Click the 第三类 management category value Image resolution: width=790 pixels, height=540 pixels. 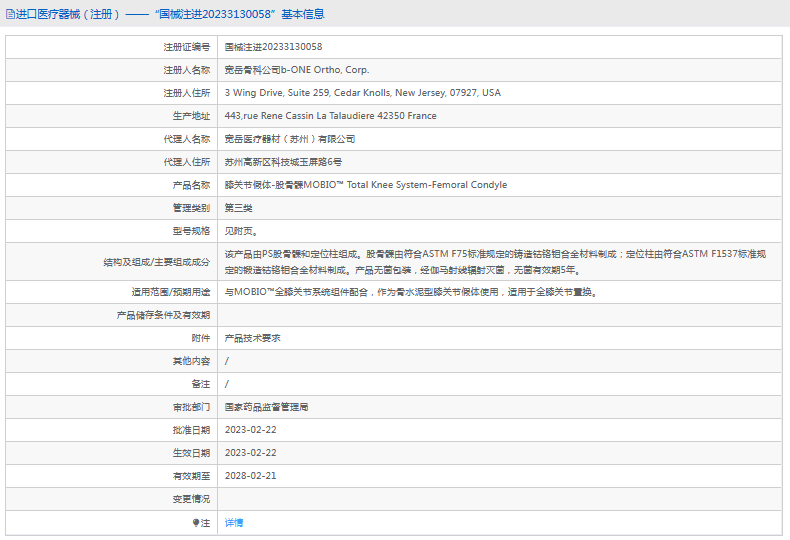[x=238, y=208]
